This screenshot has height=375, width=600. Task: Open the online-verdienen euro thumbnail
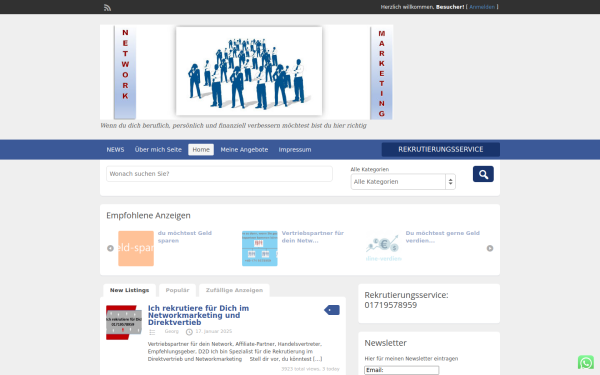(383, 248)
